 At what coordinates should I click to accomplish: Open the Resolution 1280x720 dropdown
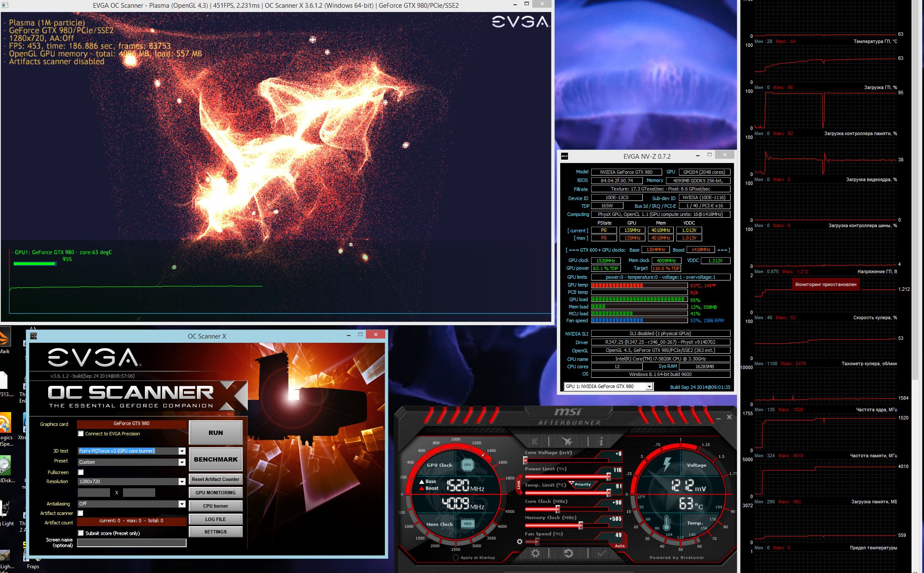pos(182,482)
